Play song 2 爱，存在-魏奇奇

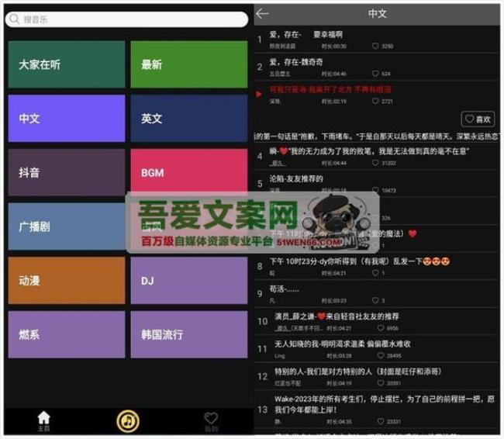377,67
